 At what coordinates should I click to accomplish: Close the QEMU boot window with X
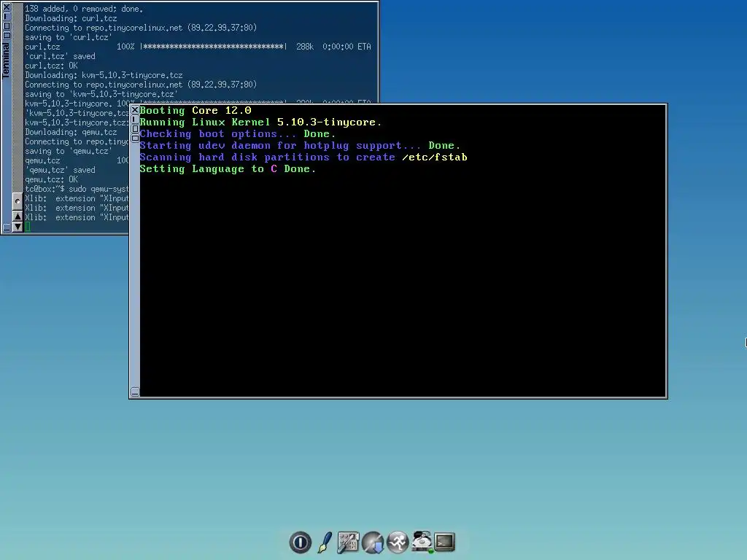pos(135,110)
